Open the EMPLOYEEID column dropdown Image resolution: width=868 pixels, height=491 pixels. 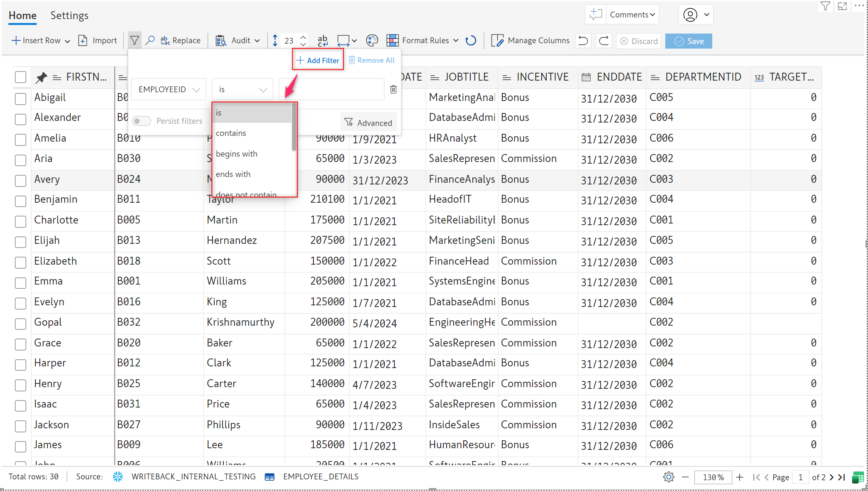point(169,89)
